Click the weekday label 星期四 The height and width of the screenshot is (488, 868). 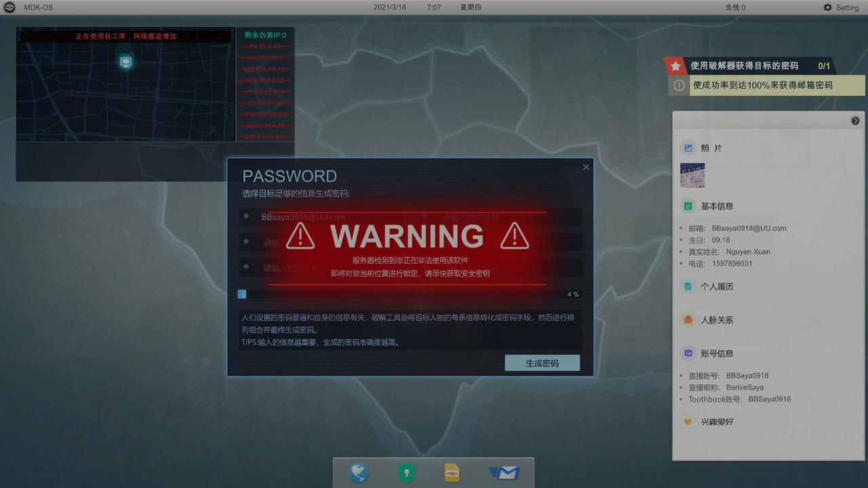click(471, 7)
